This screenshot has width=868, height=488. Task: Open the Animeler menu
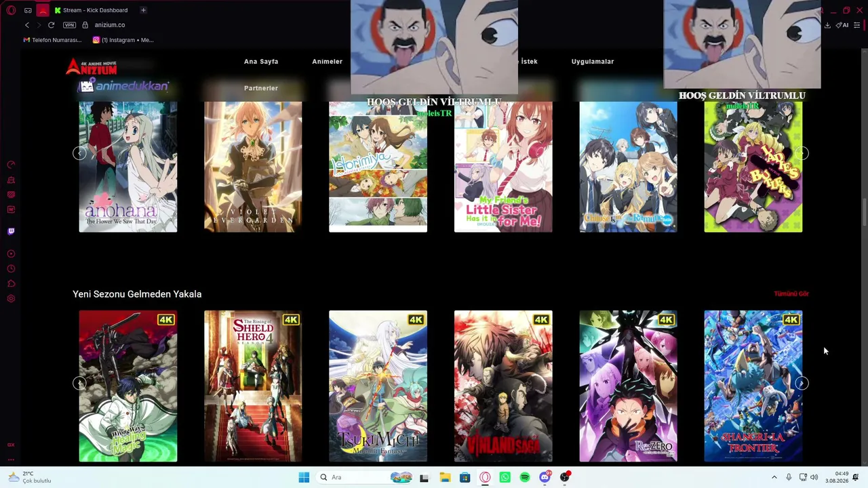click(327, 62)
